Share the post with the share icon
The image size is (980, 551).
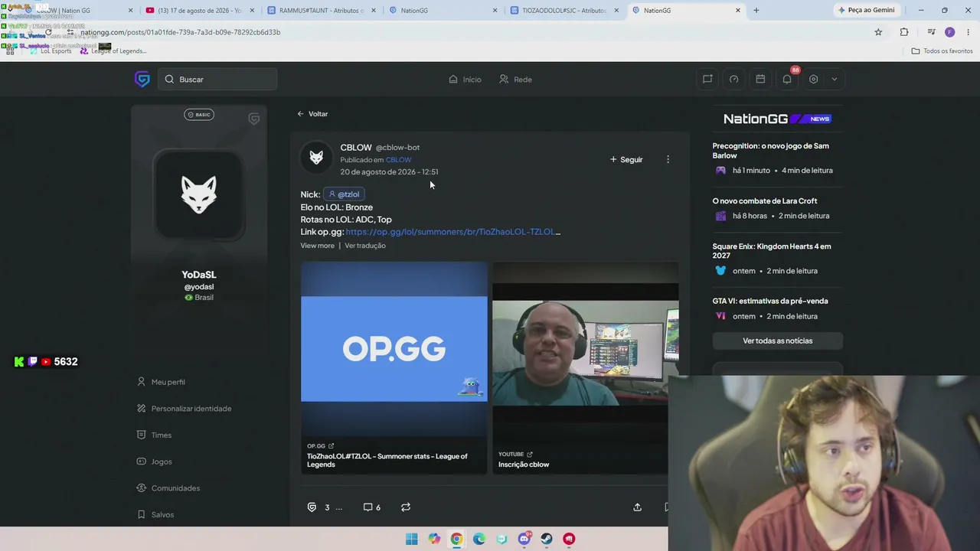[637, 507]
